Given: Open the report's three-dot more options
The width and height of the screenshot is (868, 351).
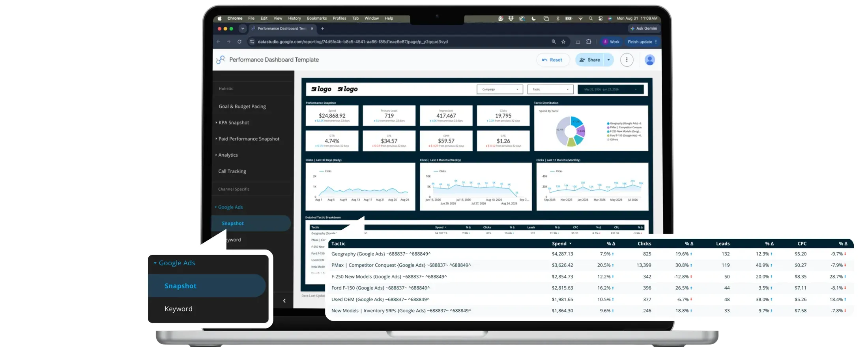Looking at the screenshot, I should (x=627, y=60).
